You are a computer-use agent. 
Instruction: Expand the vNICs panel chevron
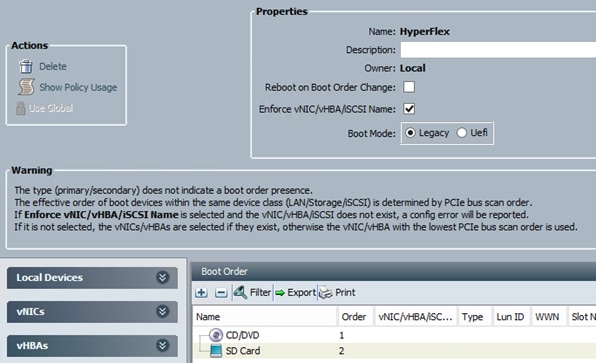pos(162,312)
